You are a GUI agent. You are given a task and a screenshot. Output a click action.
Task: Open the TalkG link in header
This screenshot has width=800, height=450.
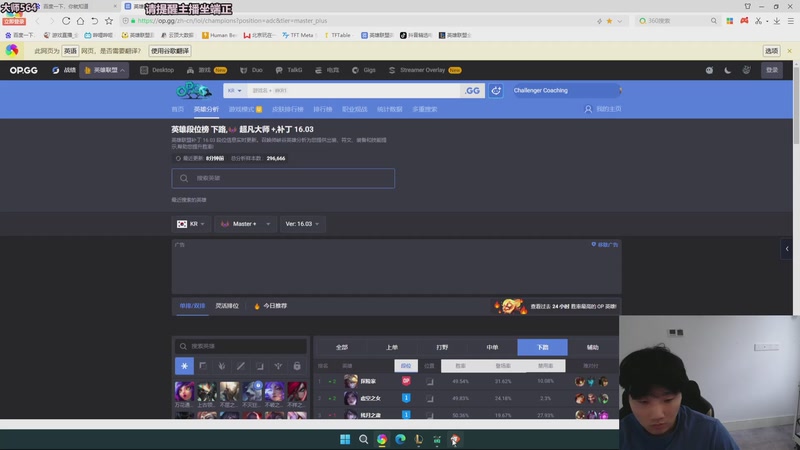289,70
